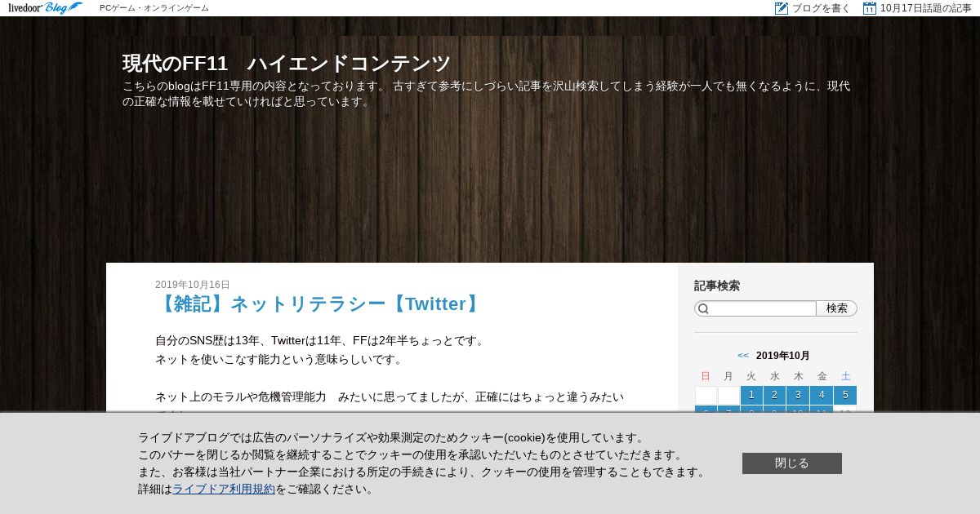Click the calendar icon in top bar
This screenshot has width=980, height=514.
[x=870, y=8]
